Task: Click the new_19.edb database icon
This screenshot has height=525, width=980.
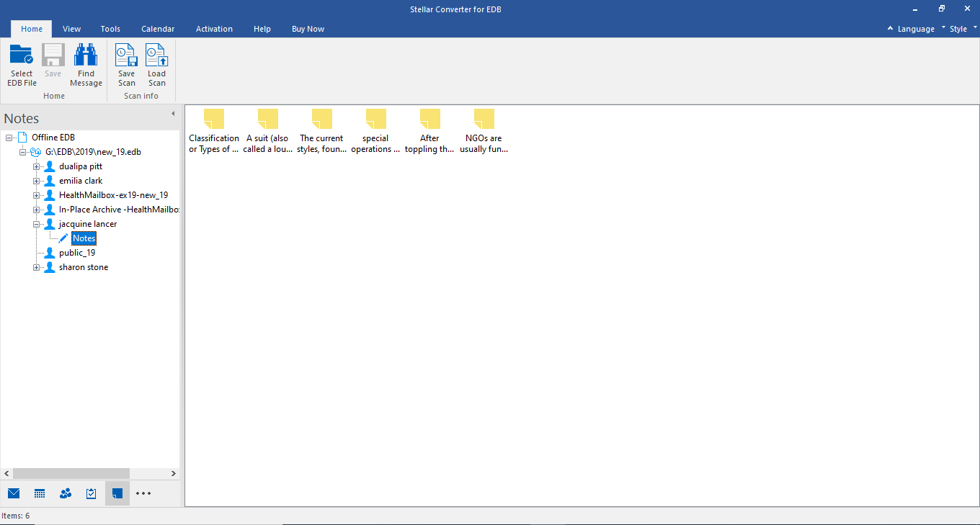Action: tap(36, 152)
